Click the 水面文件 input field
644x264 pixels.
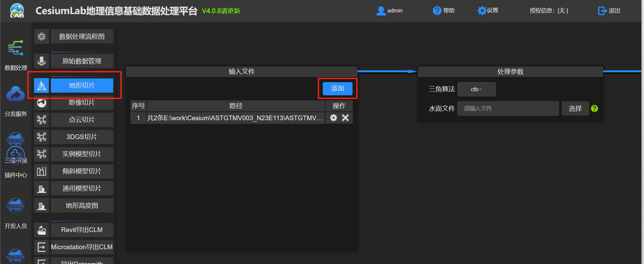[x=508, y=108]
